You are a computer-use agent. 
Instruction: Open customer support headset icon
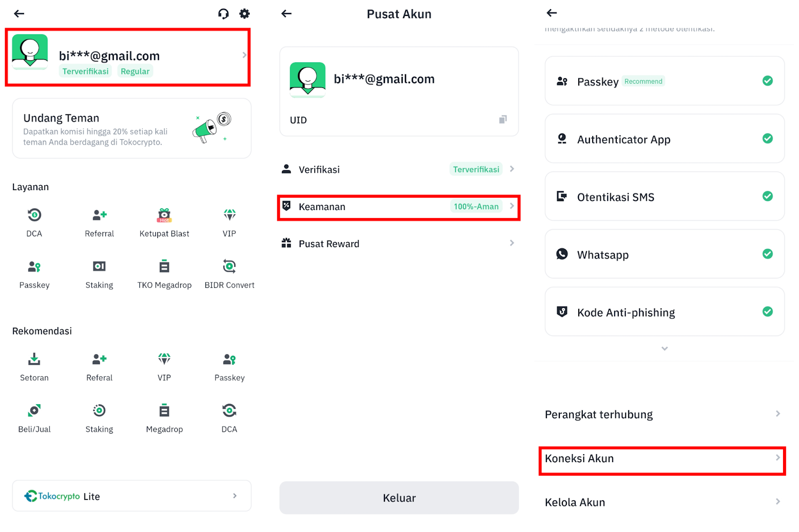click(223, 14)
